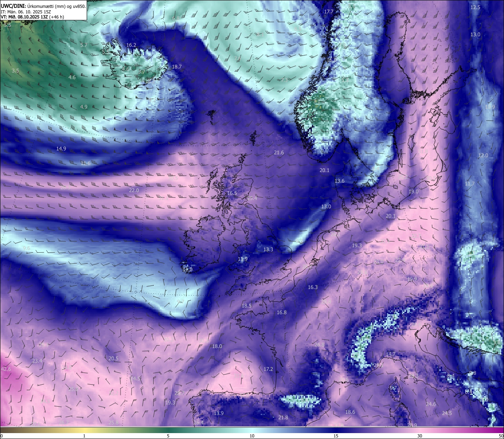Click the 11.7 value on the map
The height and width of the screenshot is (439, 504).
470,184
